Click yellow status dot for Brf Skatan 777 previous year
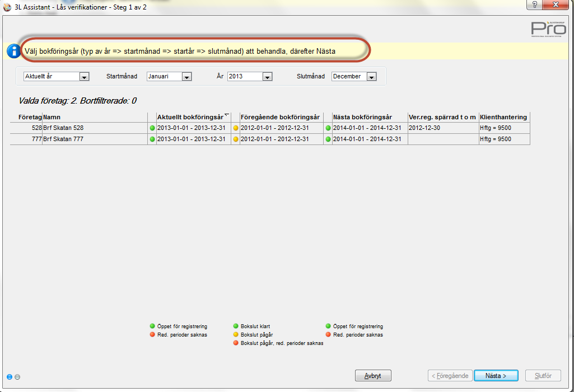Viewport: 574px width, 392px height. pos(236,139)
